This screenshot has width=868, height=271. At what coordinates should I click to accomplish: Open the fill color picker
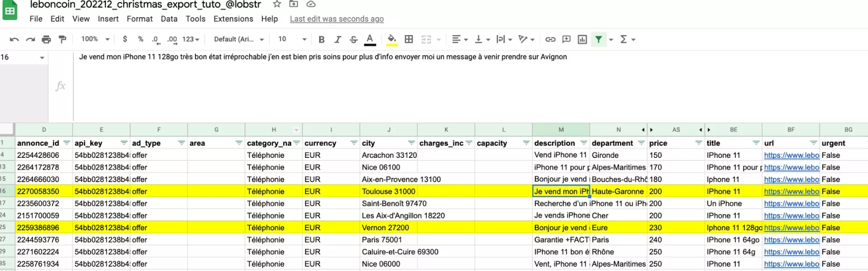392,39
